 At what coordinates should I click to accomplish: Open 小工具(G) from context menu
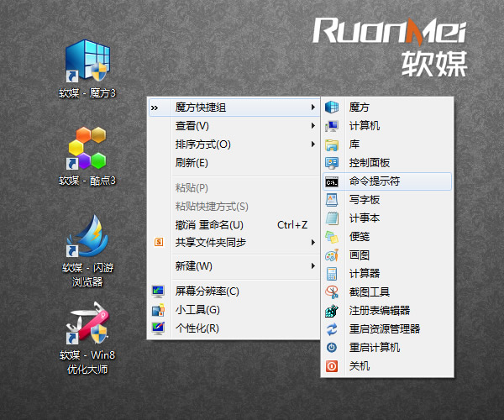tap(234, 310)
